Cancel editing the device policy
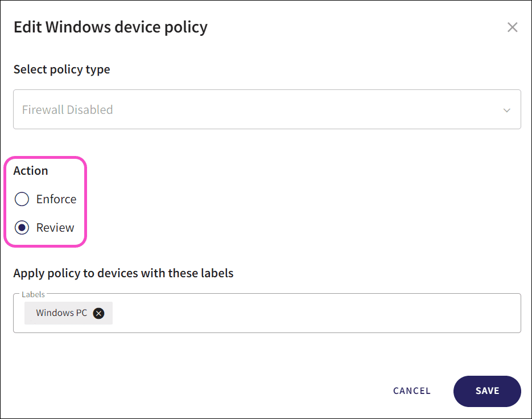The image size is (532, 419). [x=411, y=391]
